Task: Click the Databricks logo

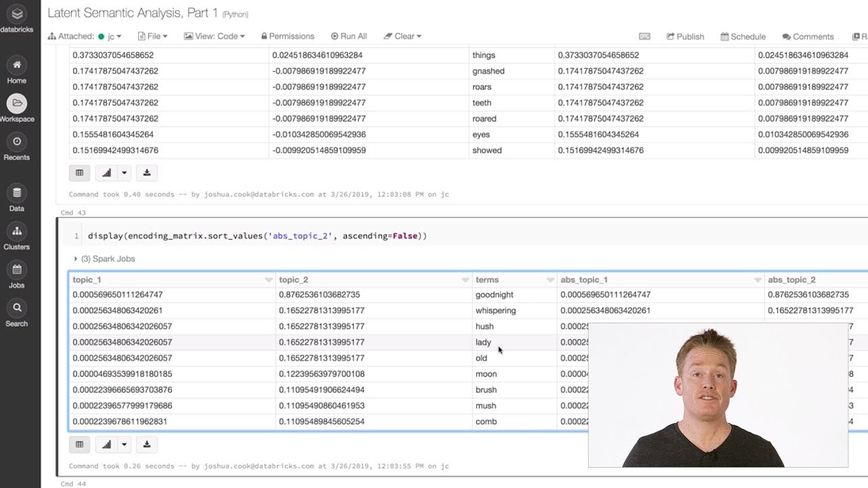Action: [17, 19]
